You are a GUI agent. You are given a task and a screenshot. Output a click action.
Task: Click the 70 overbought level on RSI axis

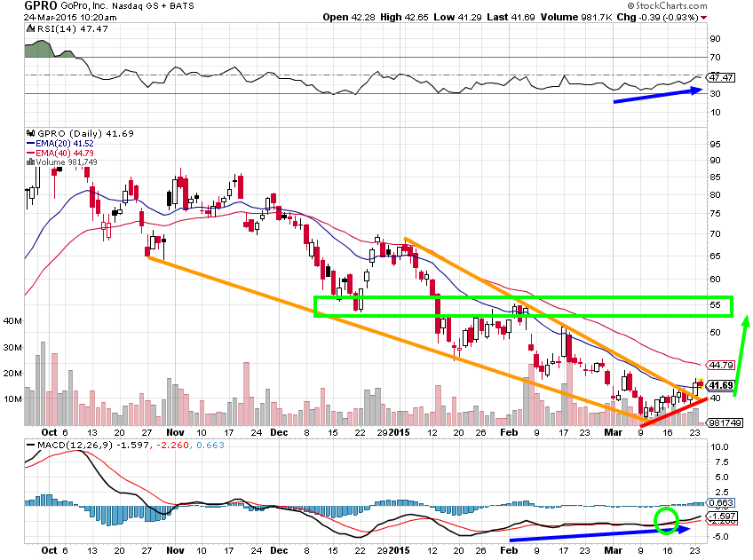[x=715, y=57]
